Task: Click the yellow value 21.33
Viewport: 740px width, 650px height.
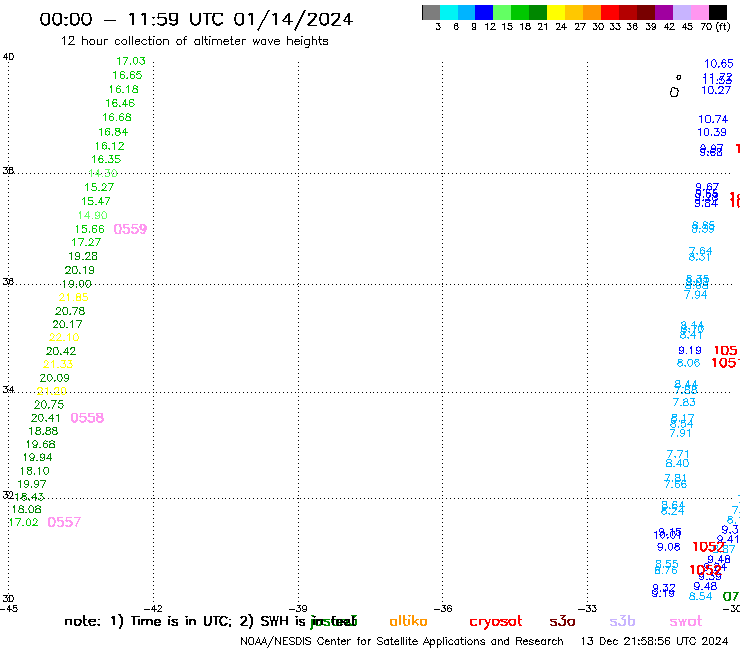Action: 58,364
